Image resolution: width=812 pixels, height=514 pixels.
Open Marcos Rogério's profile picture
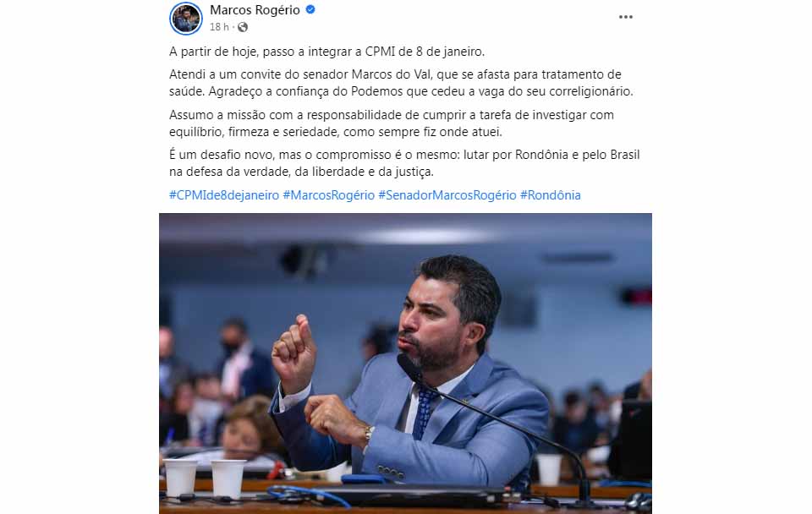186,19
